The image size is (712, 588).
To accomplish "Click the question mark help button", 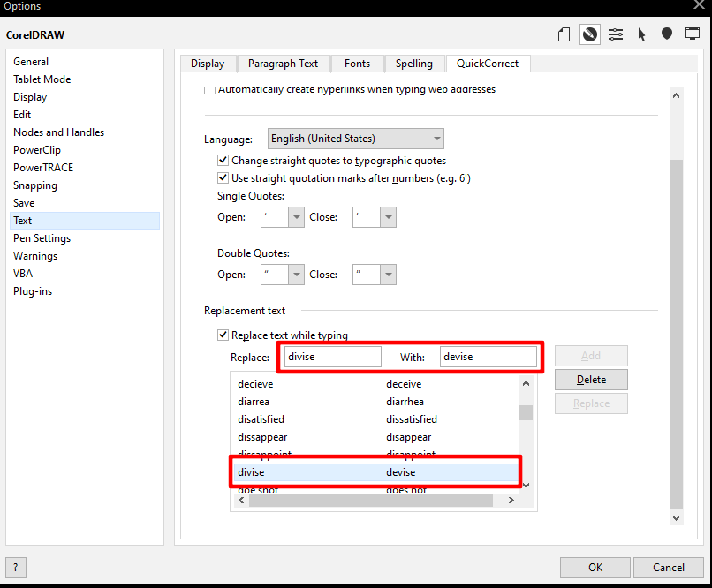I will [16, 567].
